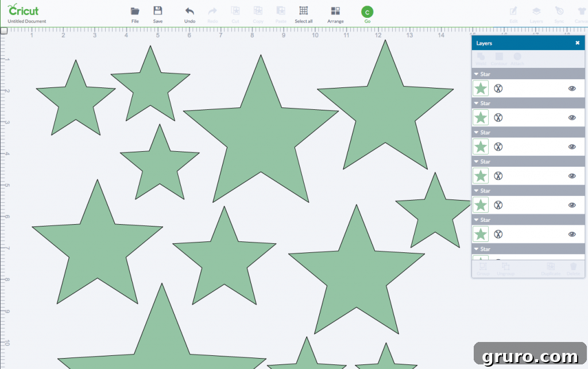Hide the fifth Star layer with its eye

coord(572,205)
